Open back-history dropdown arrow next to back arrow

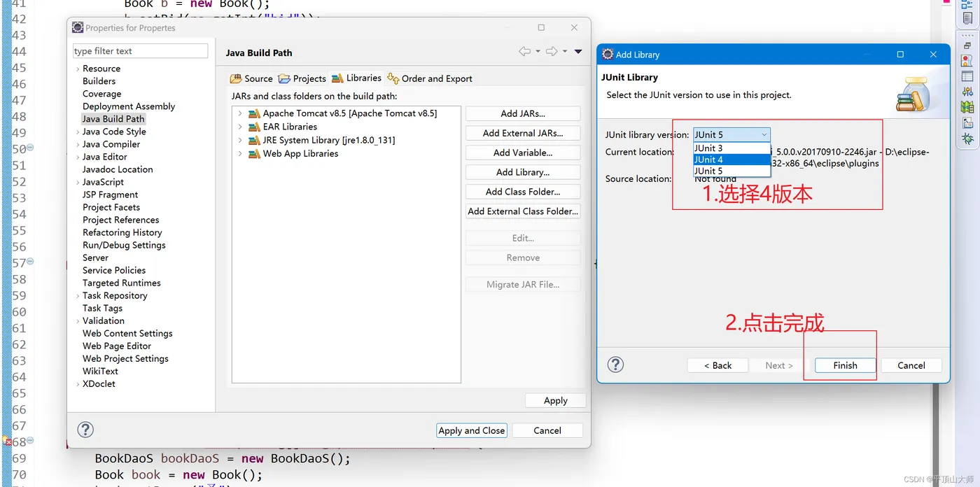tap(538, 51)
